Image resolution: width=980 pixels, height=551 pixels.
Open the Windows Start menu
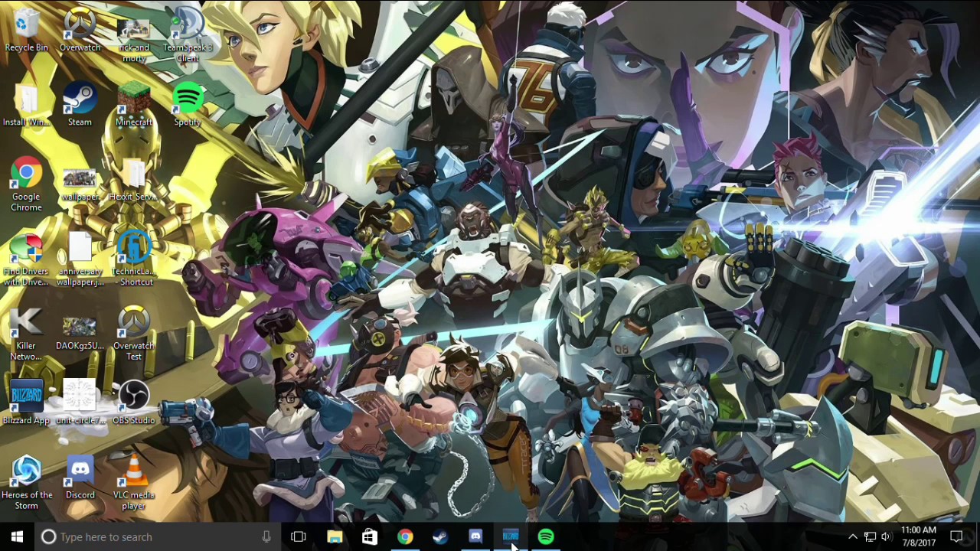pyautogui.click(x=18, y=536)
